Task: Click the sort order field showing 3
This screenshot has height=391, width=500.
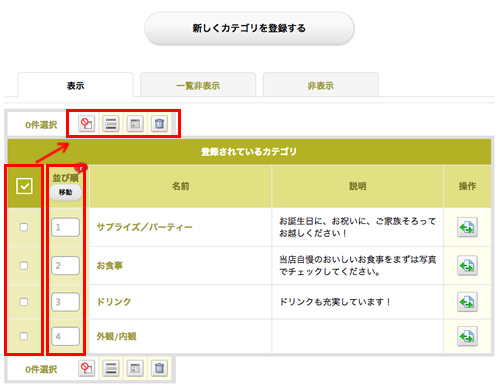Action: click(66, 302)
